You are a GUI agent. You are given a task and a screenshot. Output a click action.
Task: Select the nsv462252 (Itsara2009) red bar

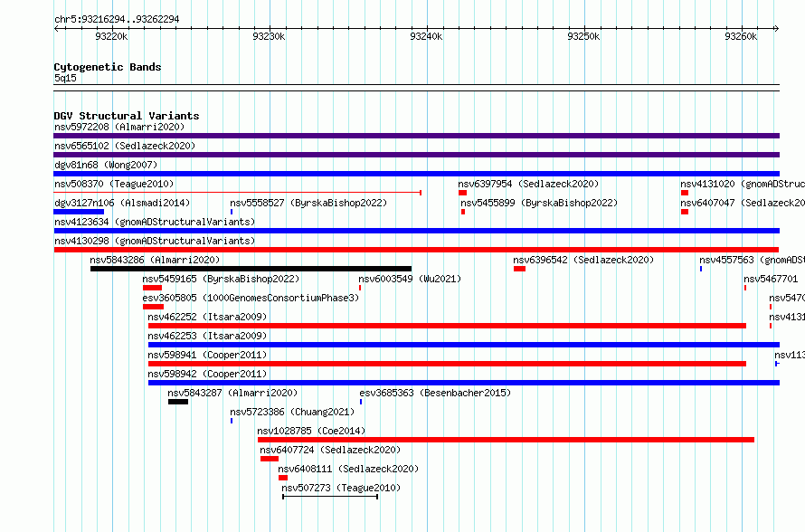447,326
